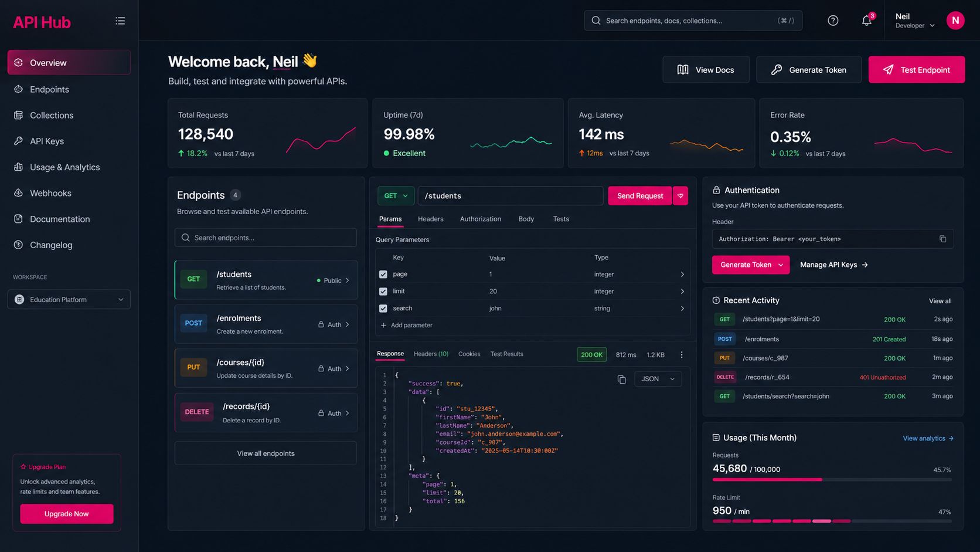Screen dimensions: 980x552
Task: Click the paper-plane icon on Test Endpoint
Action: 888,70
